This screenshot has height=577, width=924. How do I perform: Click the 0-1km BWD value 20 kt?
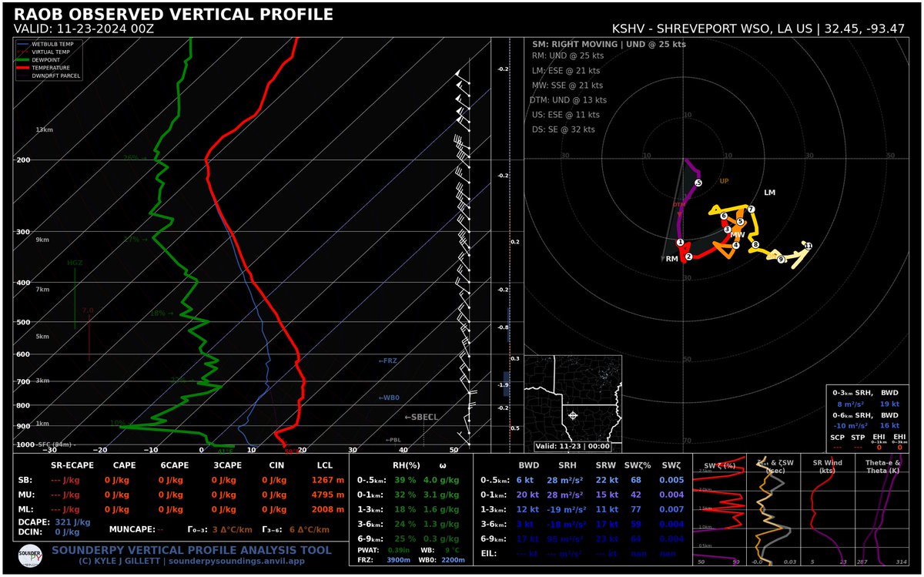[529, 495]
